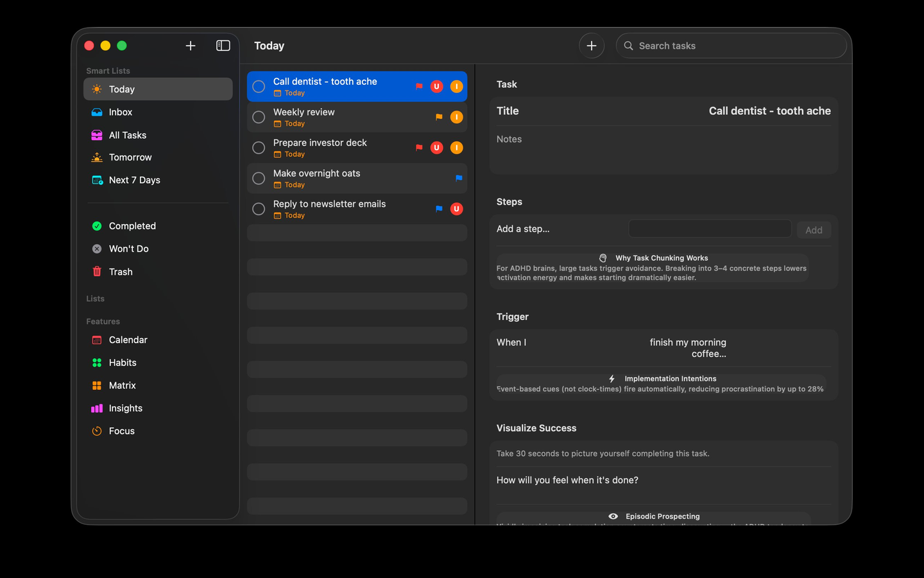Click red U badge on Call dentist task
The width and height of the screenshot is (924, 578).
(437, 86)
